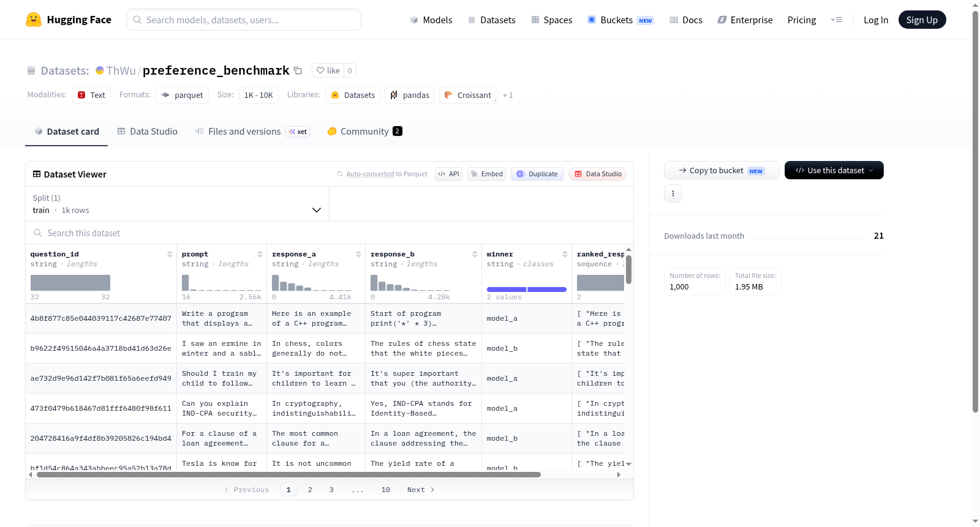
Task: Switch to the Dataset card tab
Action: 66,131
